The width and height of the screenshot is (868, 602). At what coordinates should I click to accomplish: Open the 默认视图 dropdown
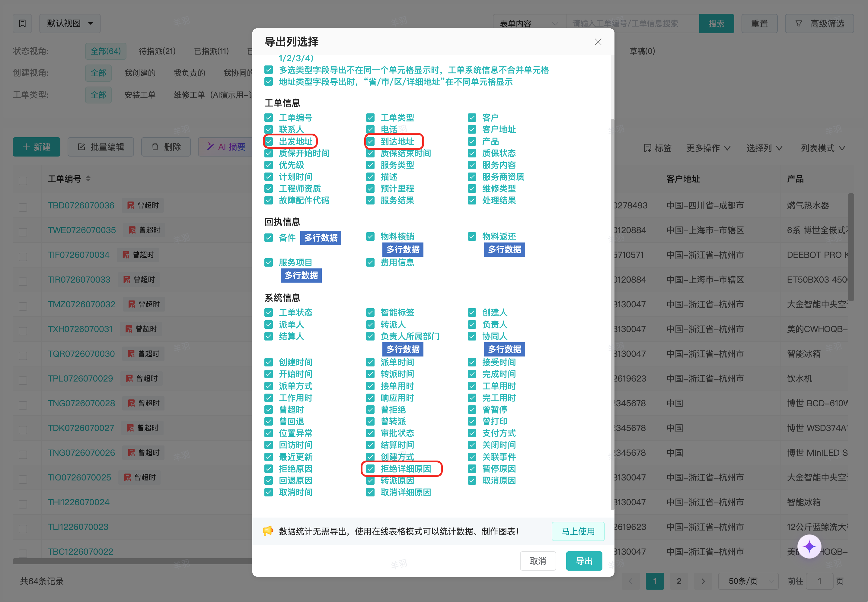[x=70, y=24]
